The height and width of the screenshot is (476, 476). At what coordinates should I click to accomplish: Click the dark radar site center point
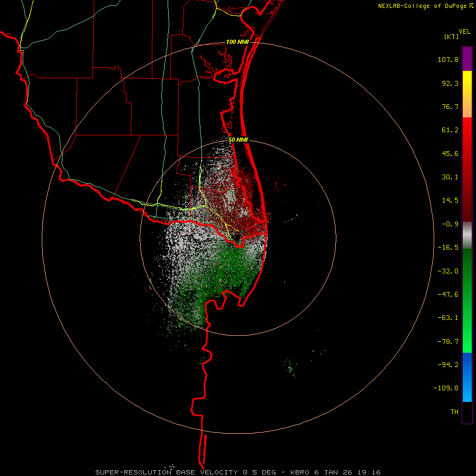click(x=237, y=237)
